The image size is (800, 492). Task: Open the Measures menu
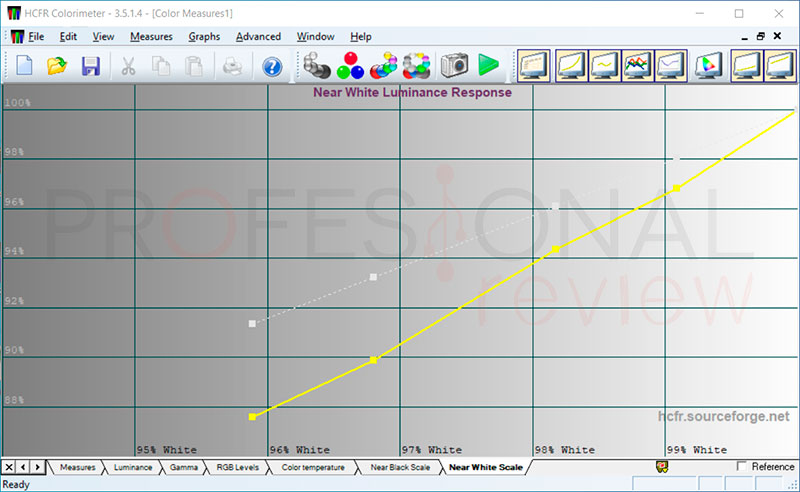click(151, 37)
